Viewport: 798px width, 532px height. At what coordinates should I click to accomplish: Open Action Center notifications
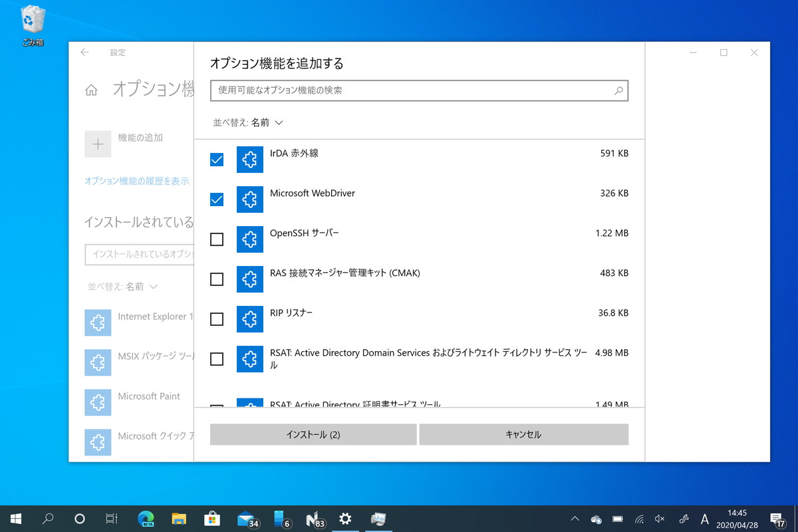pyautogui.click(x=775, y=519)
